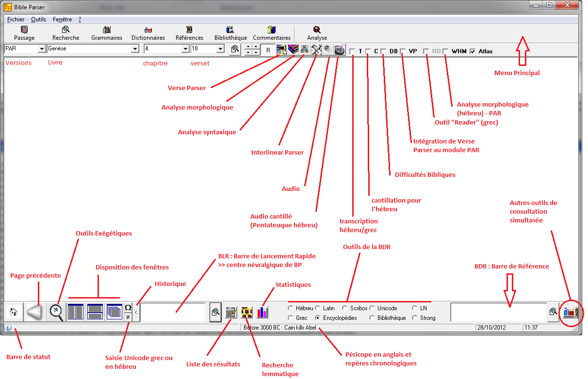
Task: Click in the quick launch bar field
Action: point(173,313)
